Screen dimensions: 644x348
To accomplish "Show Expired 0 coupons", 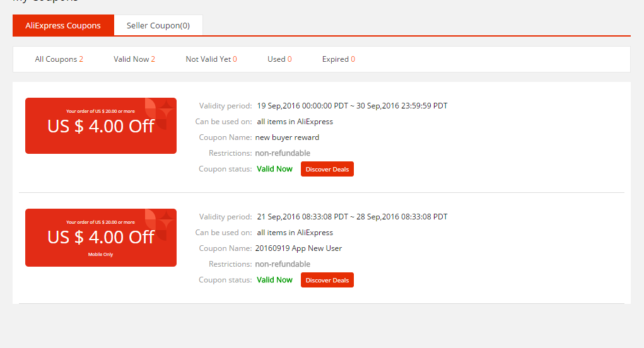I will (x=339, y=59).
